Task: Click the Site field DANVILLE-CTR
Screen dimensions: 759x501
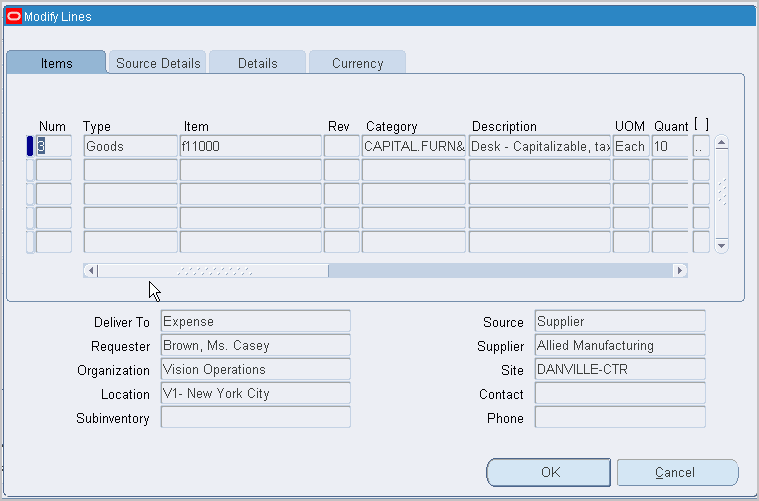Action: pyautogui.click(x=620, y=369)
